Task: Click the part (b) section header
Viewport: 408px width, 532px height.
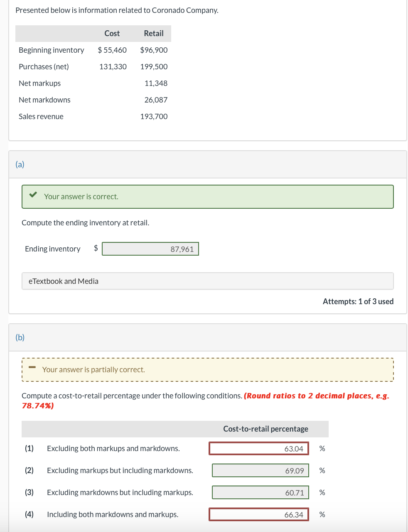Action: (x=20, y=337)
